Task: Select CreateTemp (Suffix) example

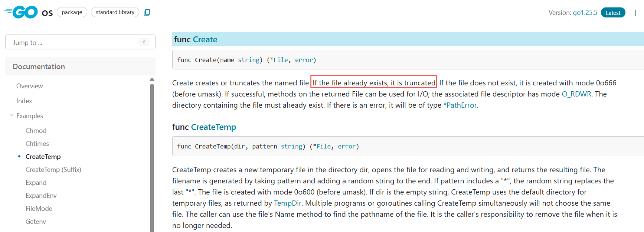Action: point(53,170)
